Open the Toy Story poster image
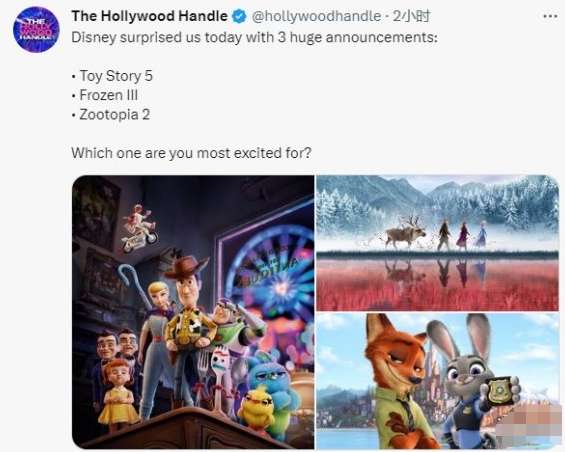 click(x=193, y=312)
